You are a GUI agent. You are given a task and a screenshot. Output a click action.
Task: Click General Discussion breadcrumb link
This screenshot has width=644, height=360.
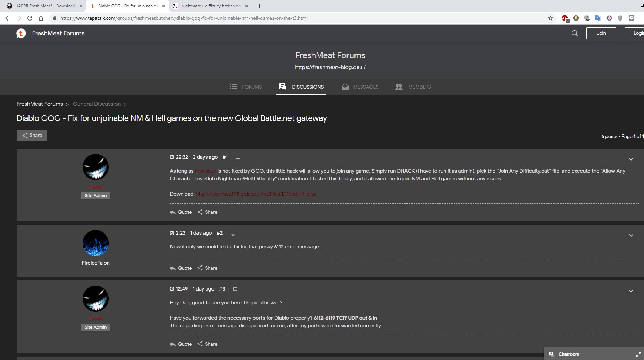(97, 104)
